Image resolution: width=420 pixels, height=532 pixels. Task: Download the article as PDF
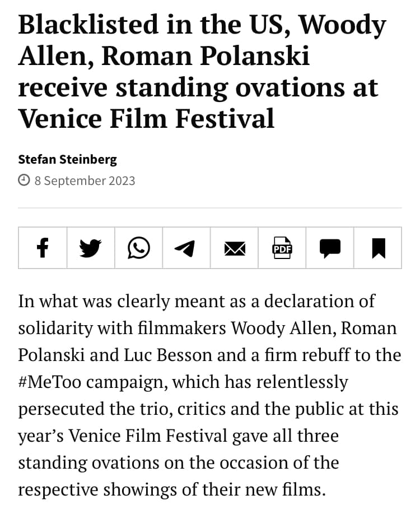pos(282,248)
